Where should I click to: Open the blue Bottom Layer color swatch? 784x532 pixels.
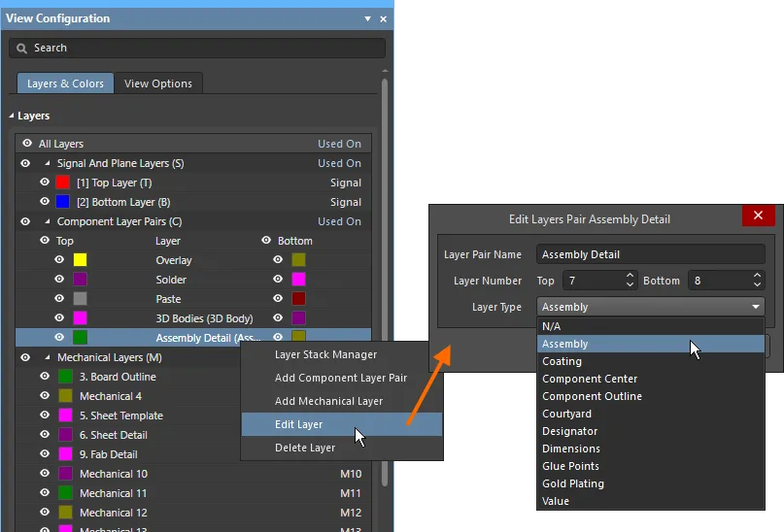click(x=63, y=202)
